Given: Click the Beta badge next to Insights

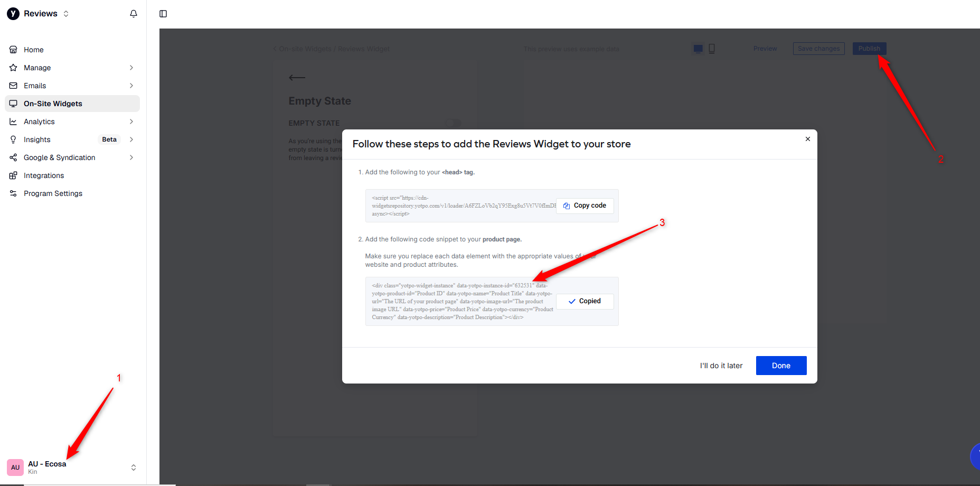Looking at the screenshot, I should (x=109, y=139).
